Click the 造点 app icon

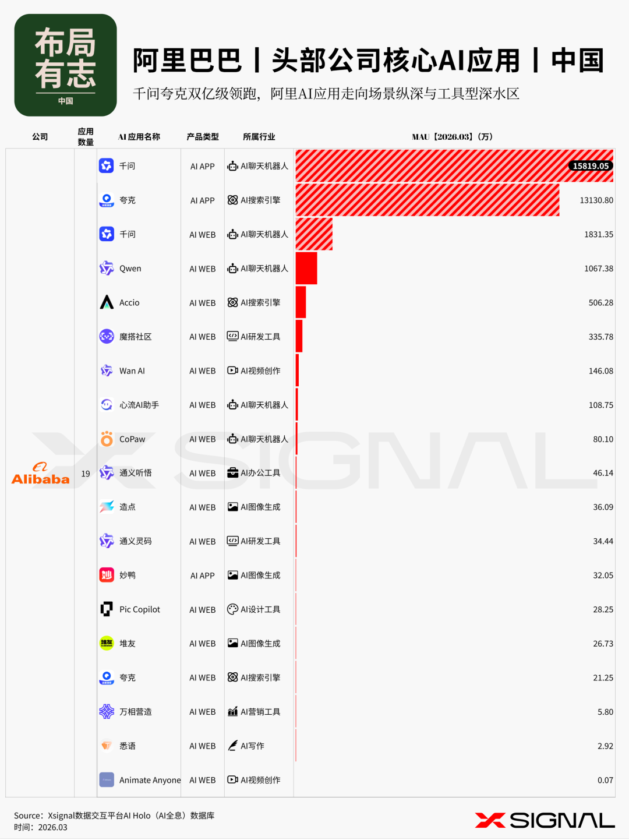107,507
